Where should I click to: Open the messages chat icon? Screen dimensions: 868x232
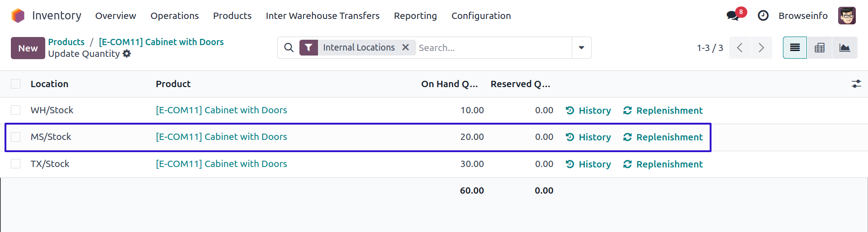[733, 16]
